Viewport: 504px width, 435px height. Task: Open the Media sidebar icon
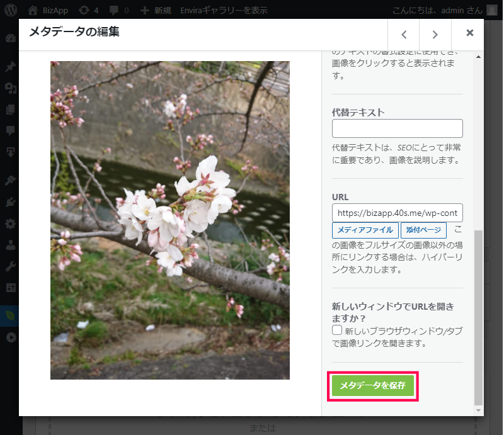11,88
